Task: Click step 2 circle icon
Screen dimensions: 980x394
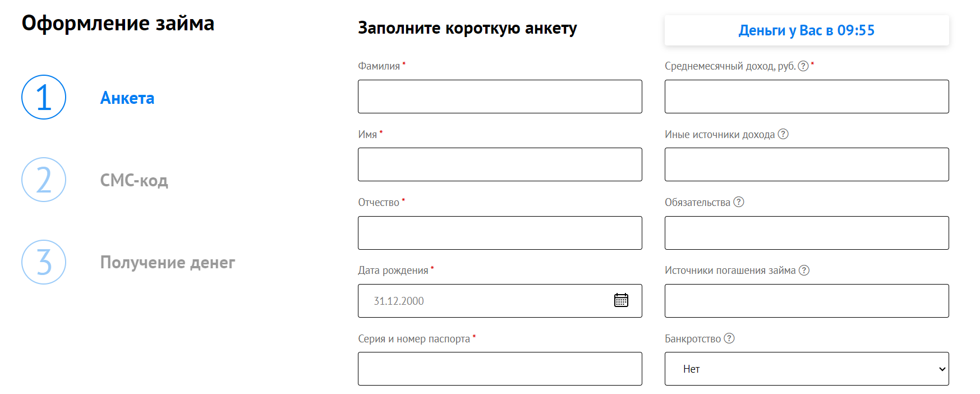Action: pyautogui.click(x=44, y=180)
